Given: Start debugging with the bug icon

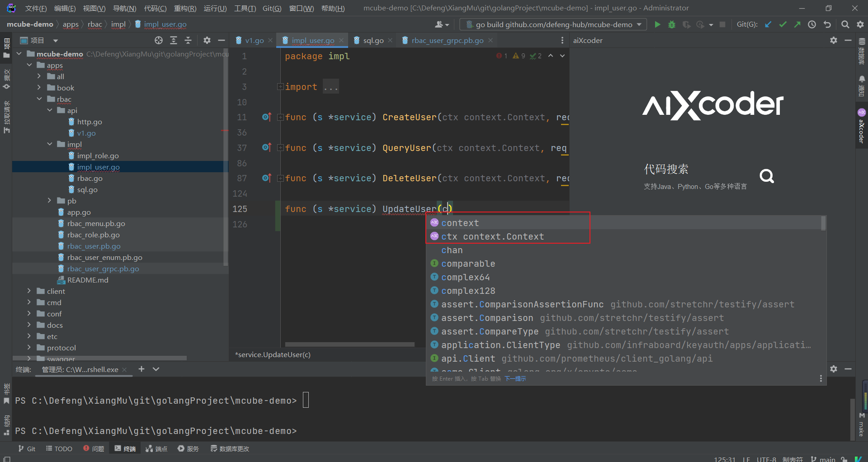Looking at the screenshot, I should click(672, 24).
